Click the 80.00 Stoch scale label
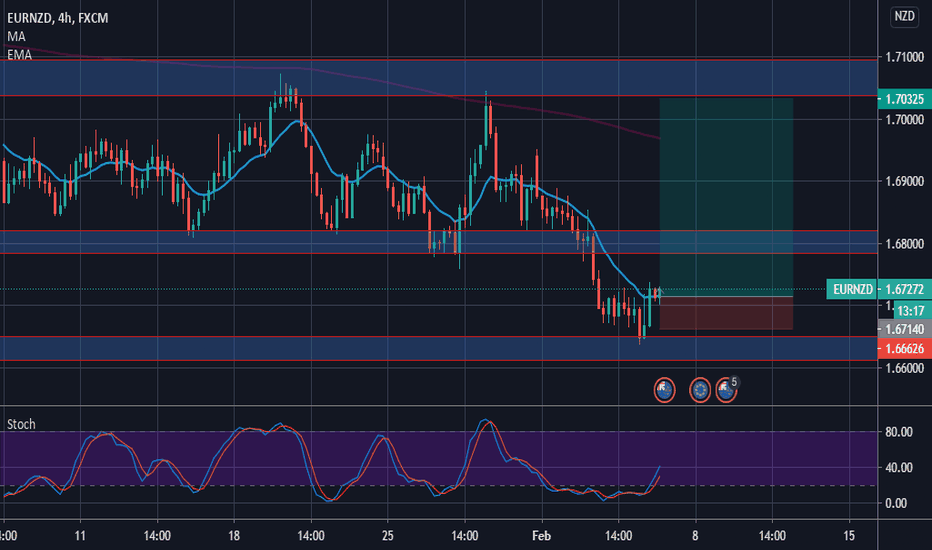The image size is (932, 550). click(x=899, y=432)
